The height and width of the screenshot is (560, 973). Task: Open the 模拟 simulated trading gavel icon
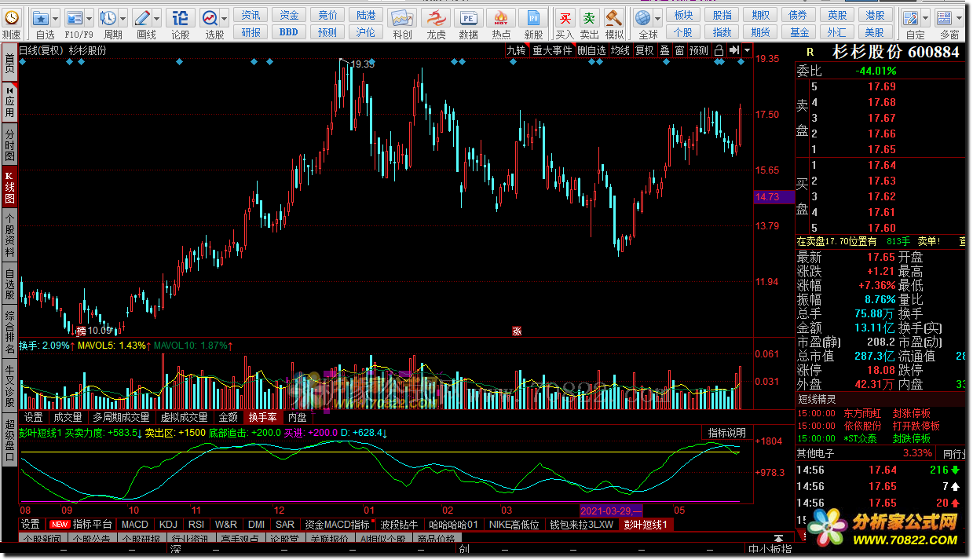click(614, 17)
